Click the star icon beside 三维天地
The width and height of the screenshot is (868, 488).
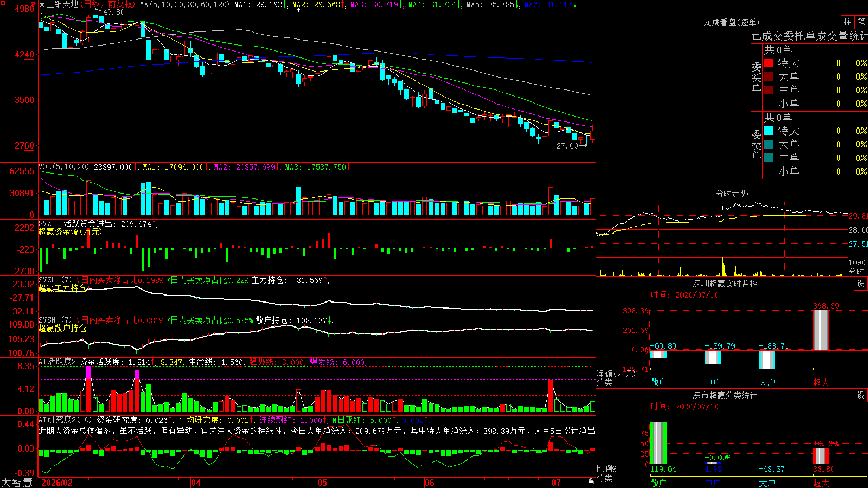coord(42,4)
